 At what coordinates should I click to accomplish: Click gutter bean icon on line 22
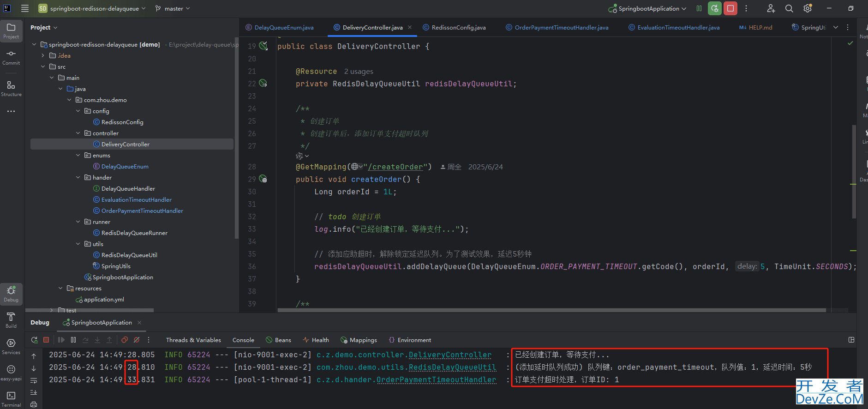pos(263,84)
